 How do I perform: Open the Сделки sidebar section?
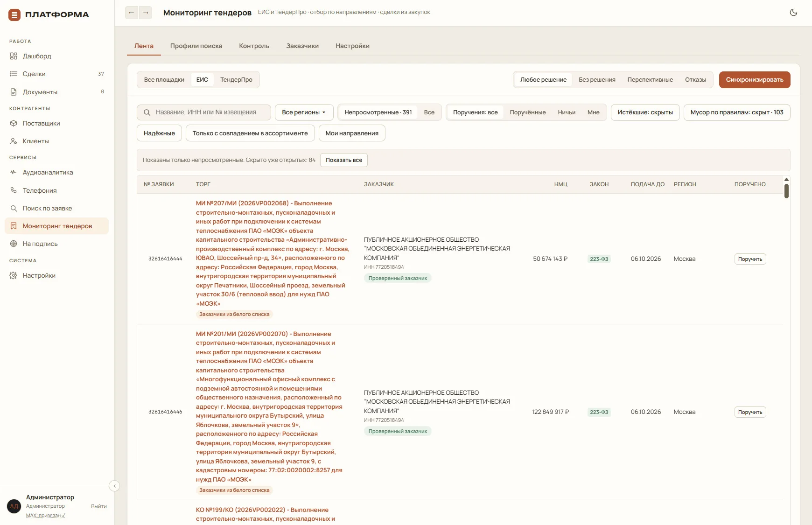point(57,74)
